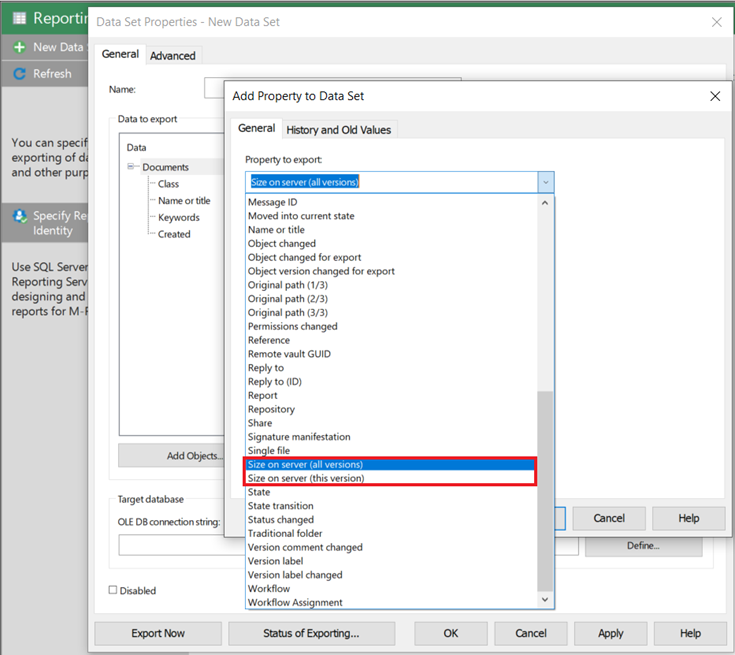The image size is (735, 655).
Task: Toggle the Disabled checkbox
Action: click(x=113, y=590)
